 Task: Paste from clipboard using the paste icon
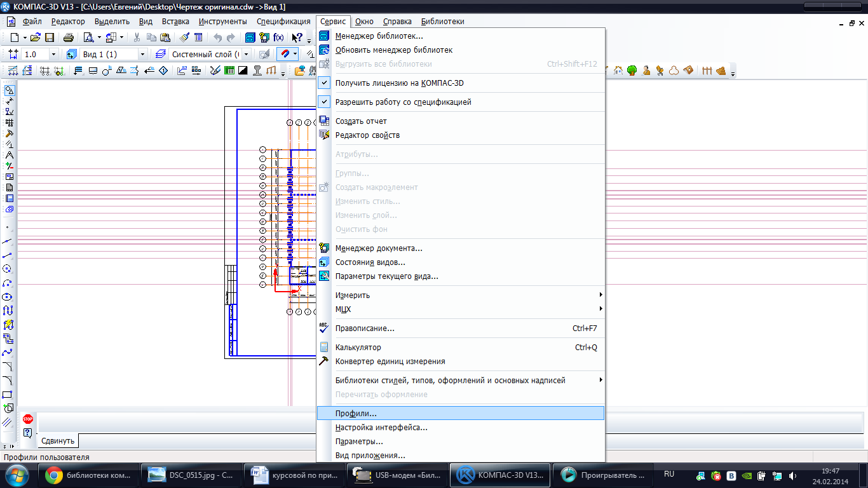coord(165,37)
